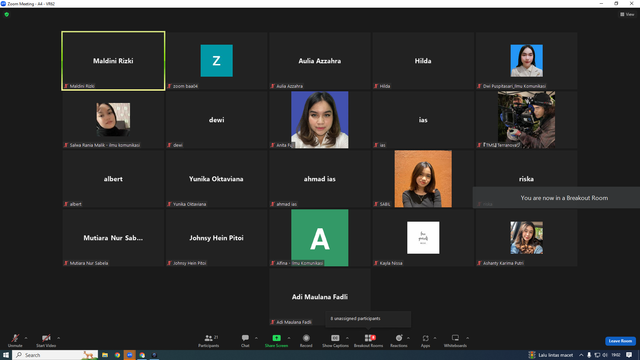This screenshot has width=640, height=360.
Task: Open the View layout menu
Action: [x=627, y=14]
